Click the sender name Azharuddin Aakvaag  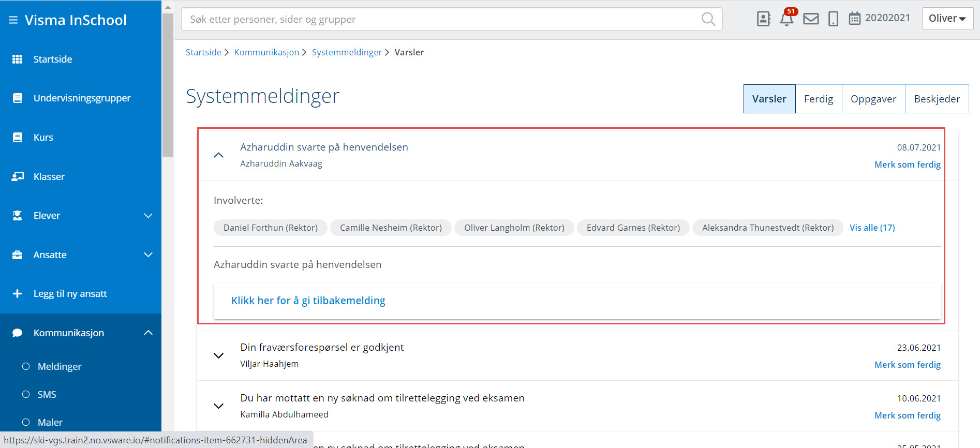[x=281, y=163]
